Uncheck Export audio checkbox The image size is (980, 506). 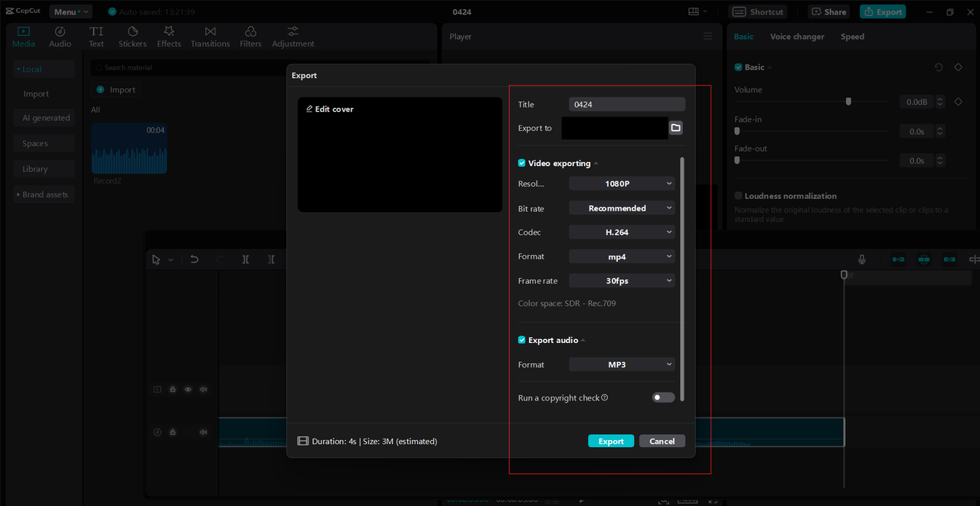[522, 340]
